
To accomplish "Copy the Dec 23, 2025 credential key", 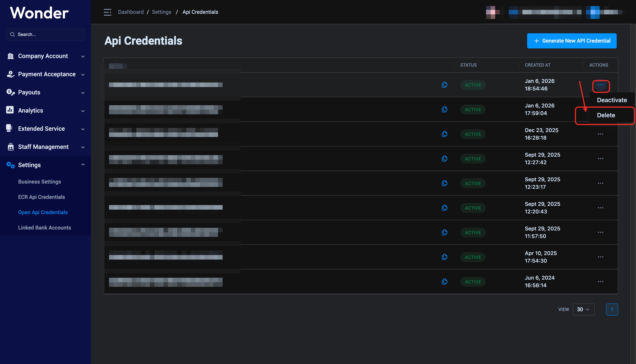I will [444, 134].
